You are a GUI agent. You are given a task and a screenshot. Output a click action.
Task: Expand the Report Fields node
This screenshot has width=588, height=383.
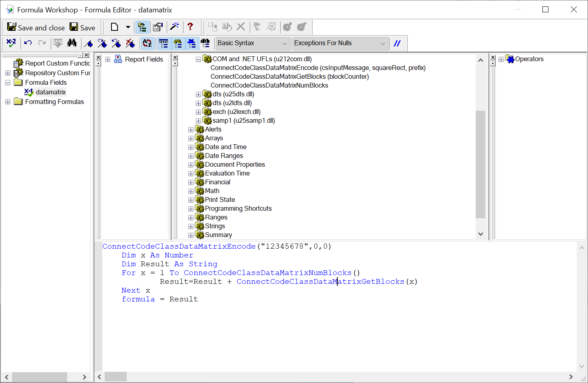click(x=108, y=60)
